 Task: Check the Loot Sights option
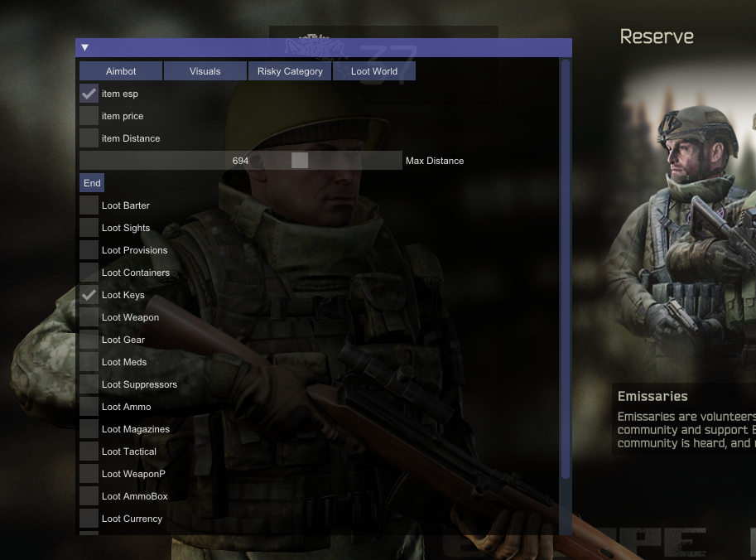click(x=89, y=228)
